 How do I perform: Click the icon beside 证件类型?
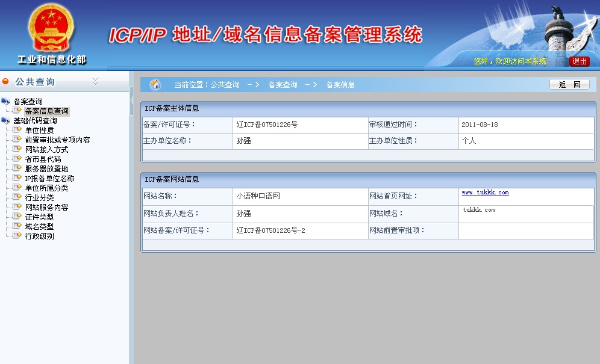[x=17, y=217]
